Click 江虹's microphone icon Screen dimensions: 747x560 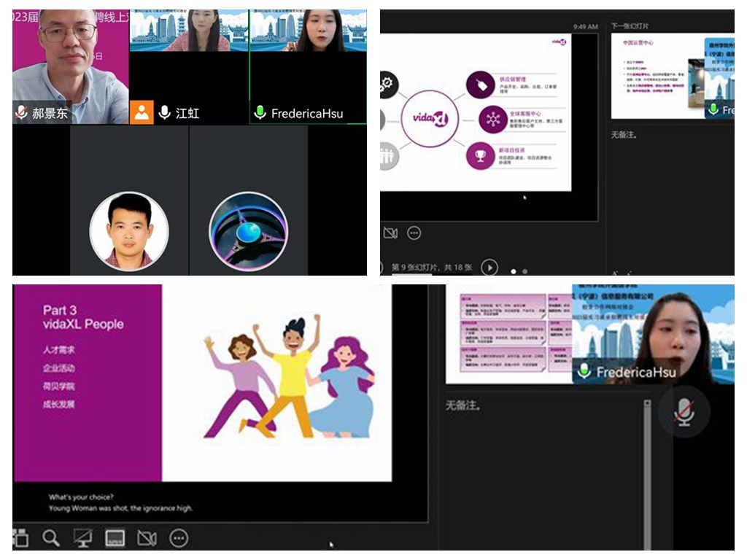coord(165,113)
